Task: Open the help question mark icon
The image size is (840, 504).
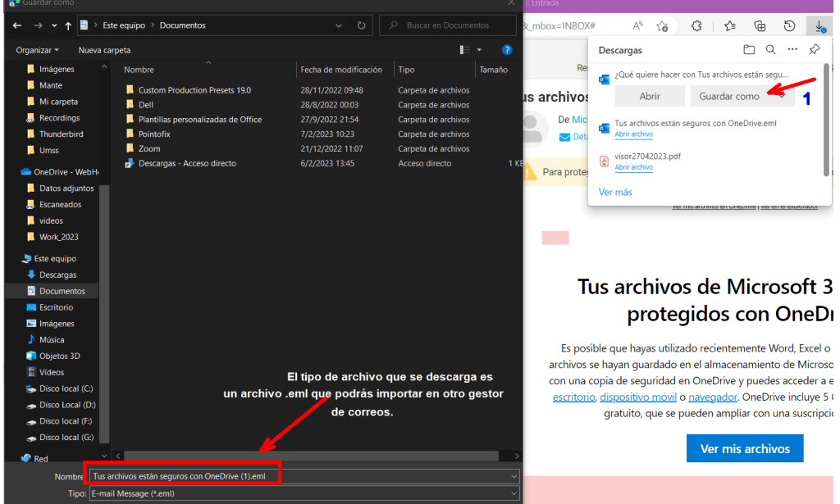Action: [507, 50]
